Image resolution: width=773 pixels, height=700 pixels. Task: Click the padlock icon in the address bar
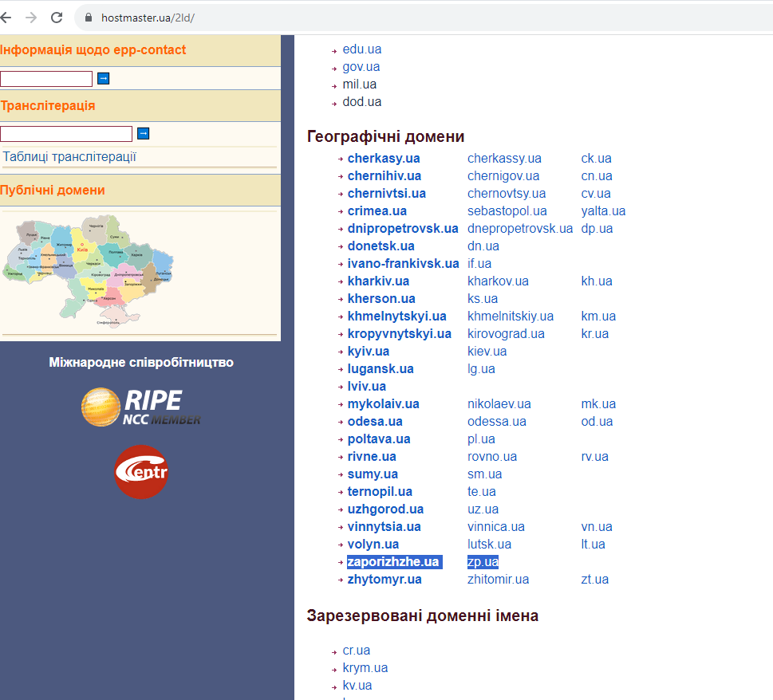click(89, 18)
